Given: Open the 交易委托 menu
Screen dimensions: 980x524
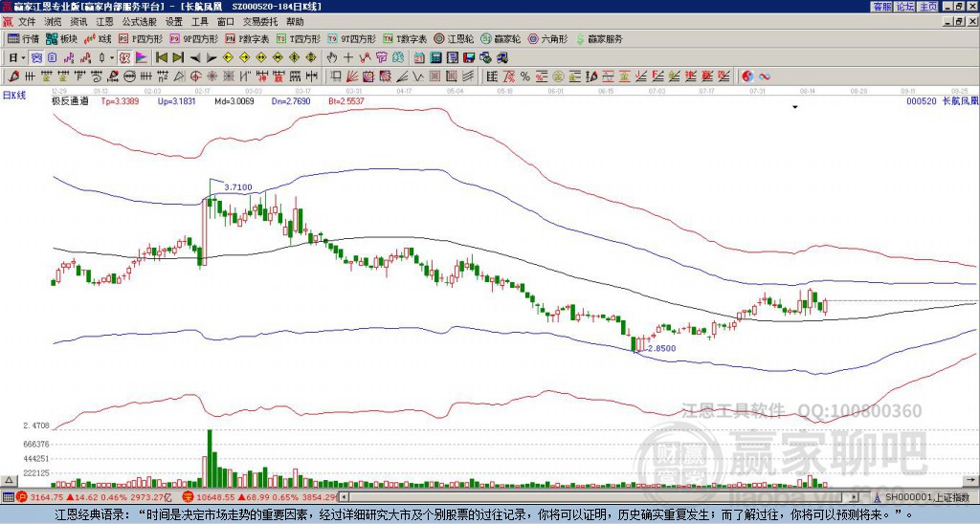Looking at the screenshot, I should point(260,22).
